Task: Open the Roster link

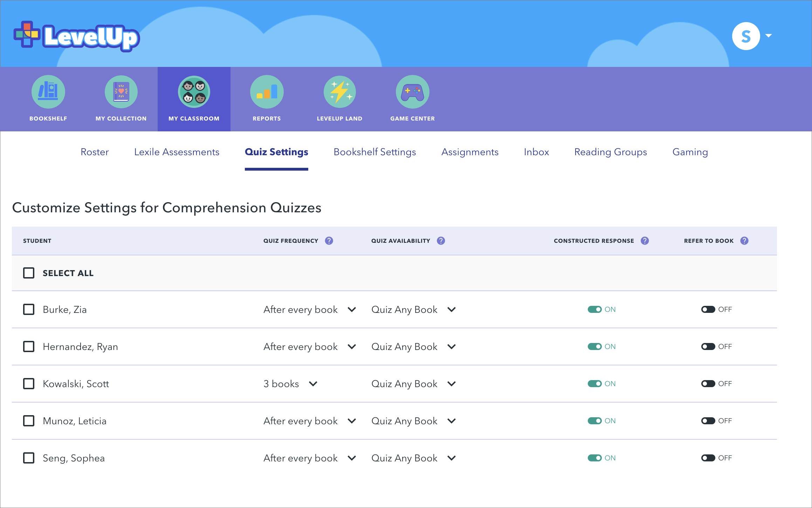Action: point(95,152)
